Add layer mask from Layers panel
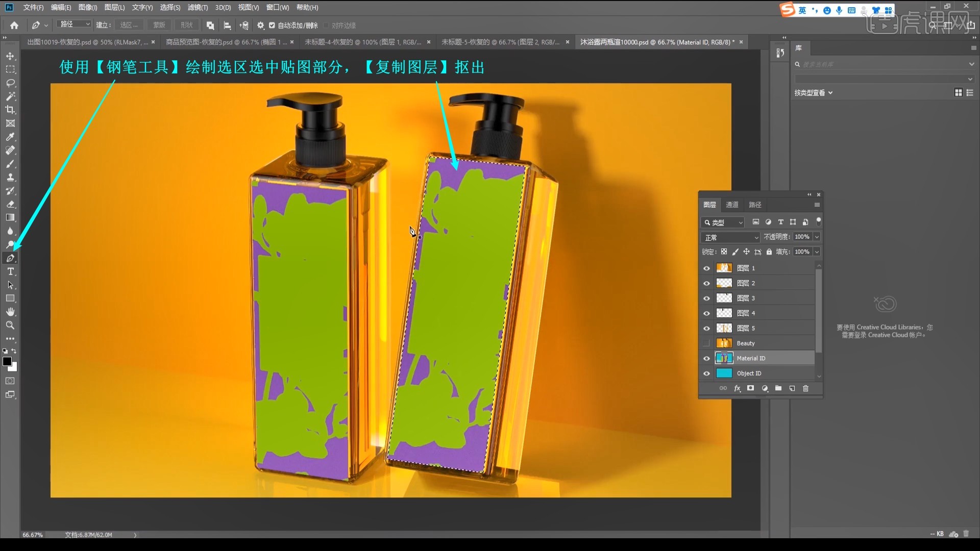The width and height of the screenshot is (980, 551). click(x=750, y=388)
